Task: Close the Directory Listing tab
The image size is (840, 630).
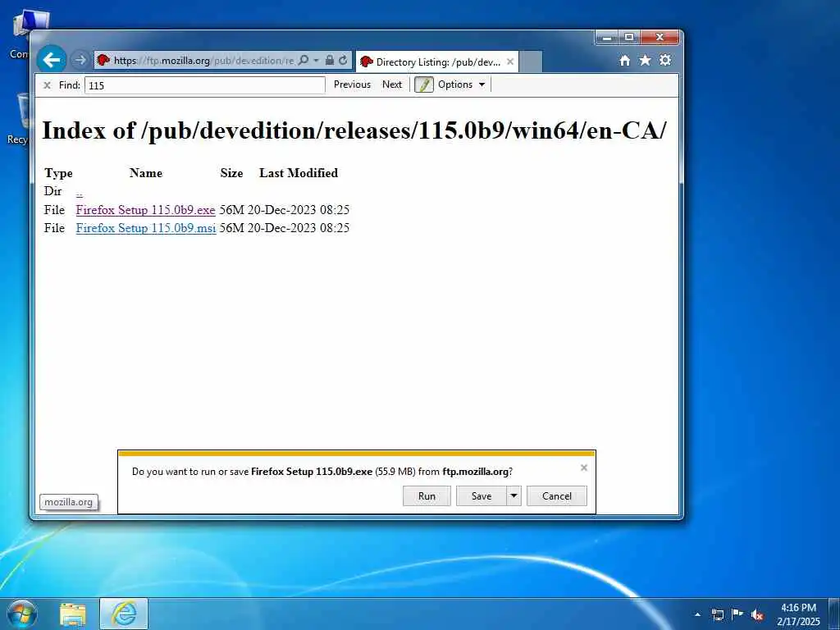Action: pos(510,62)
